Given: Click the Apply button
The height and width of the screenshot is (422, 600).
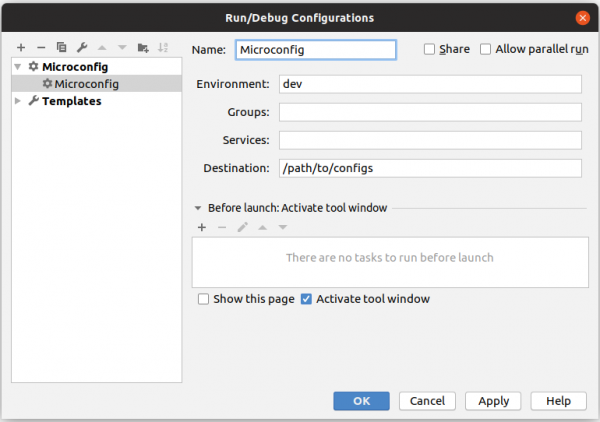Looking at the screenshot, I should (x=493, y=400).
